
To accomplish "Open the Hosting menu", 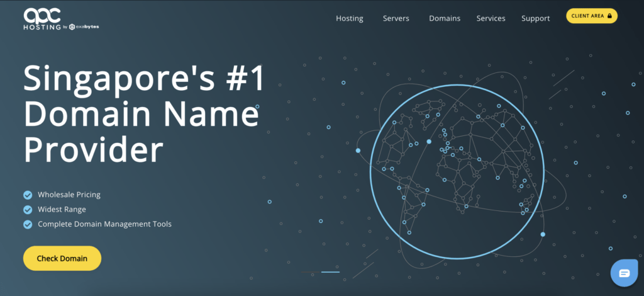I will point(350,18).
